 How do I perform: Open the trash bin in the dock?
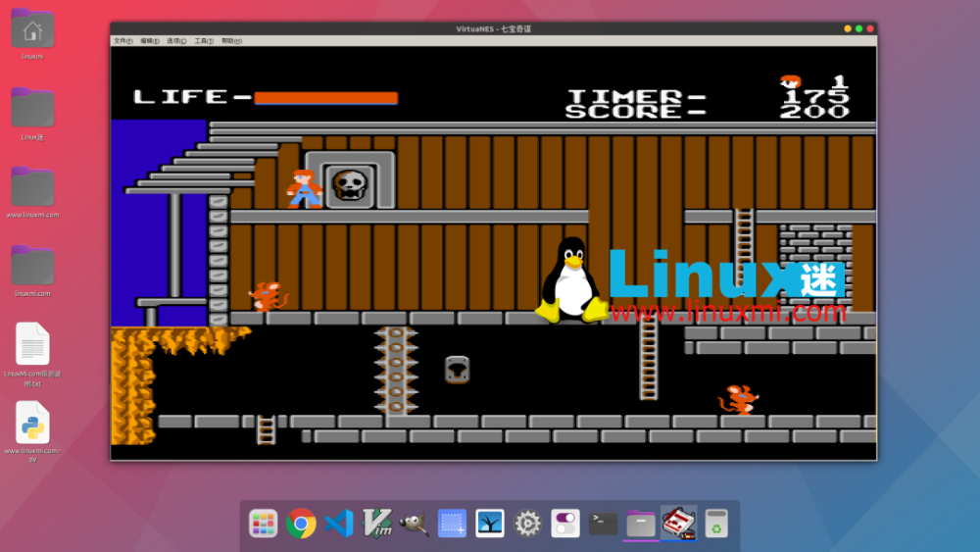(717, 524)
